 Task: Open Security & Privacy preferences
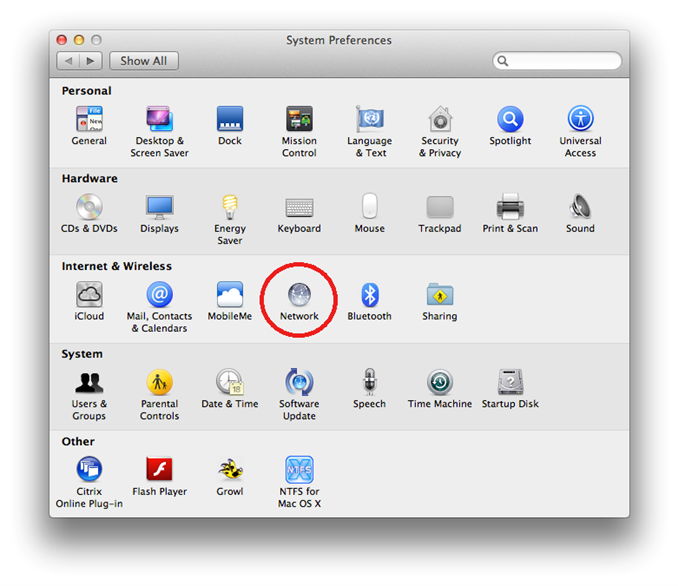440,120
